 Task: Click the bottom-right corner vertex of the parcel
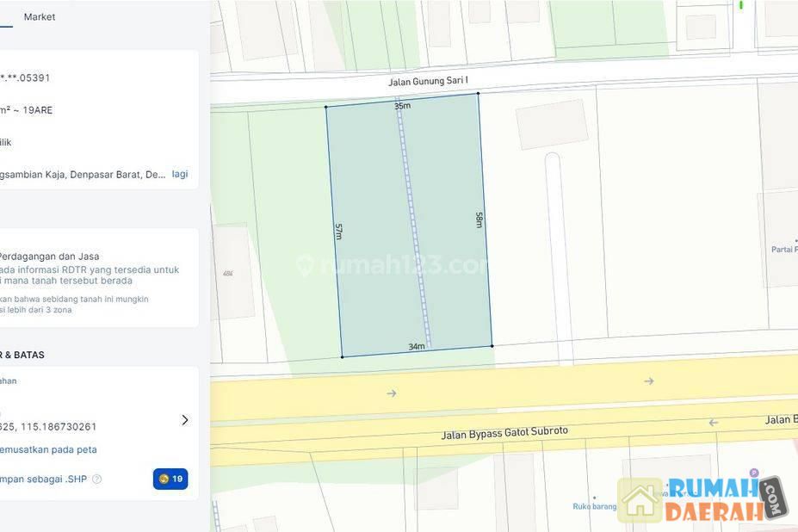coord(492,346)
